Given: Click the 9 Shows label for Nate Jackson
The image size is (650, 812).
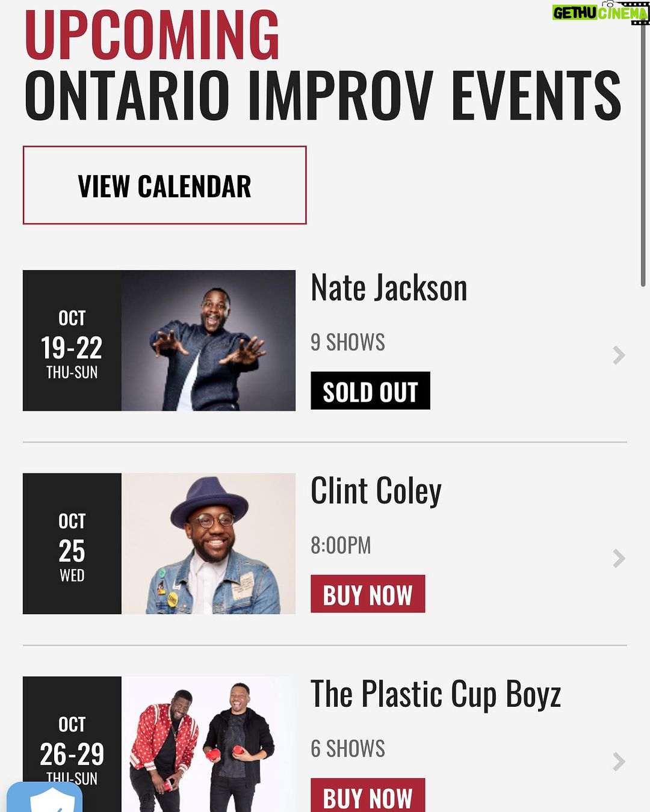Looking at the screenshot, I should pyautogui.click(x=348, y=342).
